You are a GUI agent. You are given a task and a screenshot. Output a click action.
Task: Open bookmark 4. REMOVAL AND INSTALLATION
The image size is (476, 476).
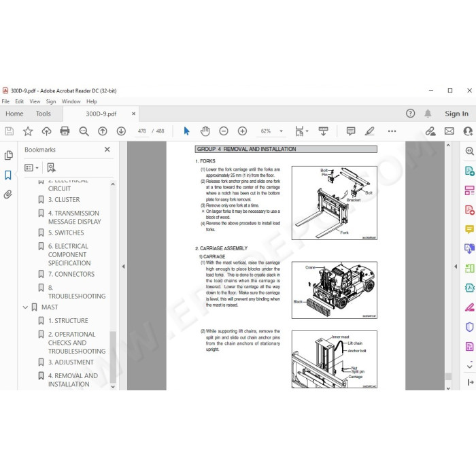tap(73, 380)
